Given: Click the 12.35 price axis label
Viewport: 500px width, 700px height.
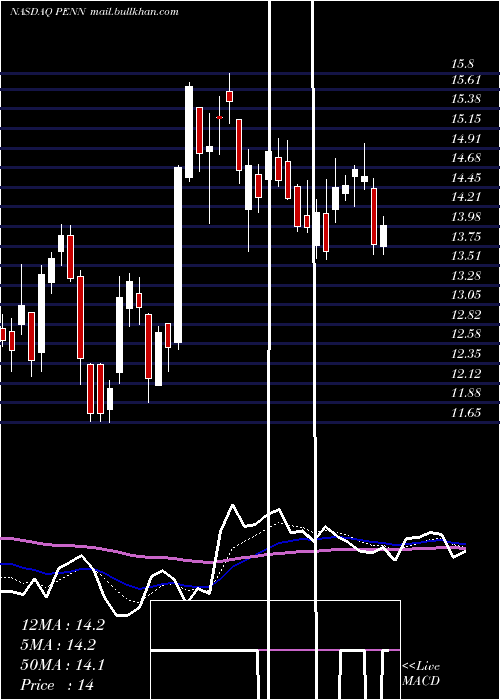Looking at the screenshot, I should [x=466, y=354].
